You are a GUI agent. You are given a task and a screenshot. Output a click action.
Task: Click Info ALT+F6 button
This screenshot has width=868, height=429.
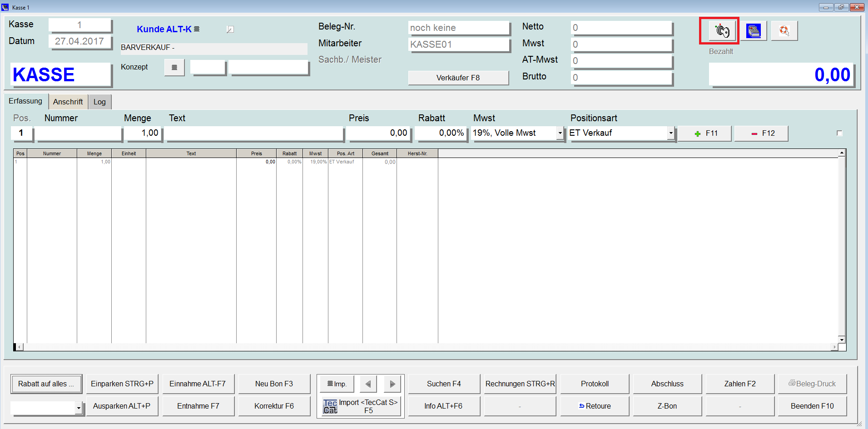(444, 406)
